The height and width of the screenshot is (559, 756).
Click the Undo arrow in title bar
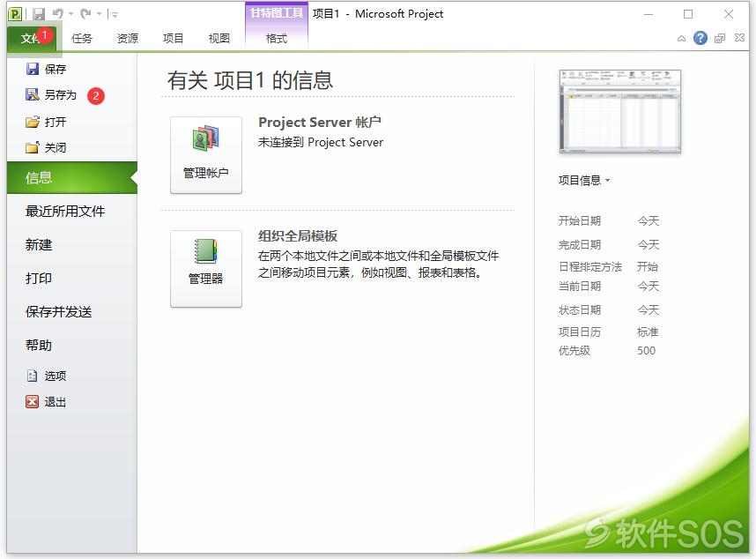pyautogui.click(x=57, y=13)
